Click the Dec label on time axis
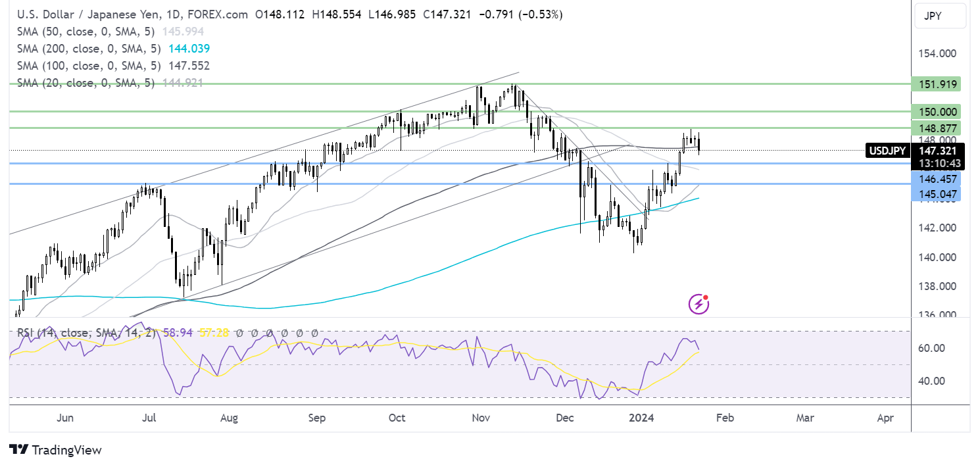Screen dimensions: 980x467 pyautogui.click(x=565, y=418)
